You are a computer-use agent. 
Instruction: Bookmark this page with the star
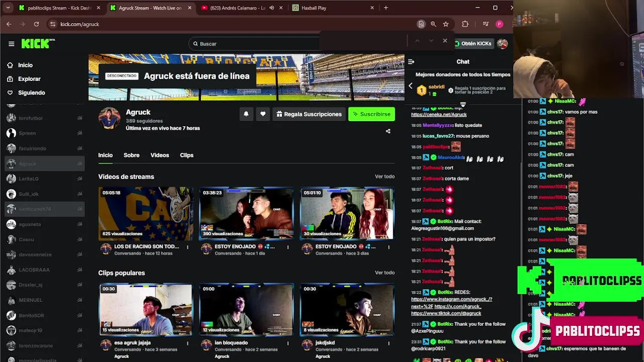coord(446,24)
